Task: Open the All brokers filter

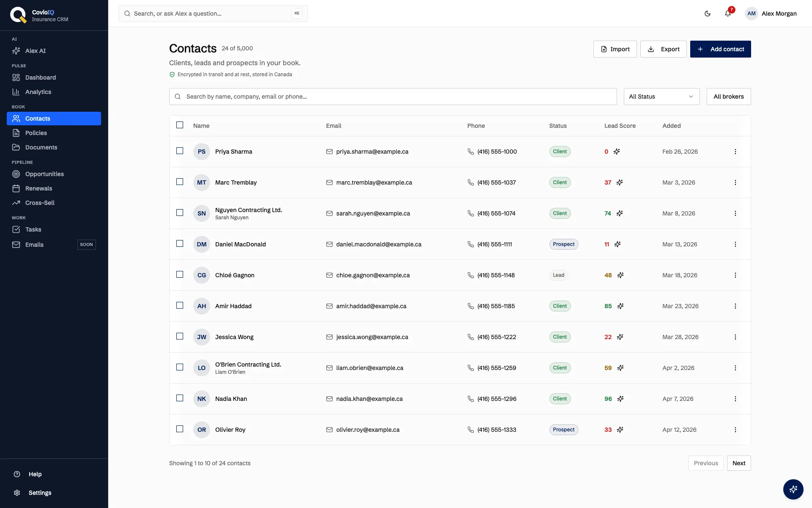Action: 729,97
